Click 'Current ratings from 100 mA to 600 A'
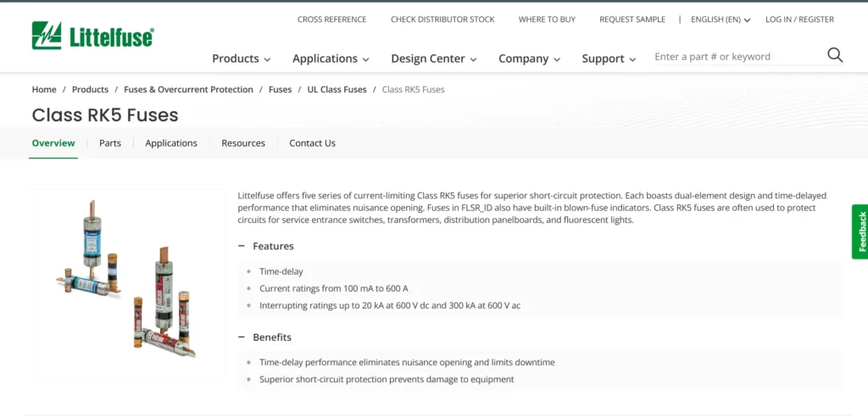This screenshot has height=417, width=868. tap(334, 288)
